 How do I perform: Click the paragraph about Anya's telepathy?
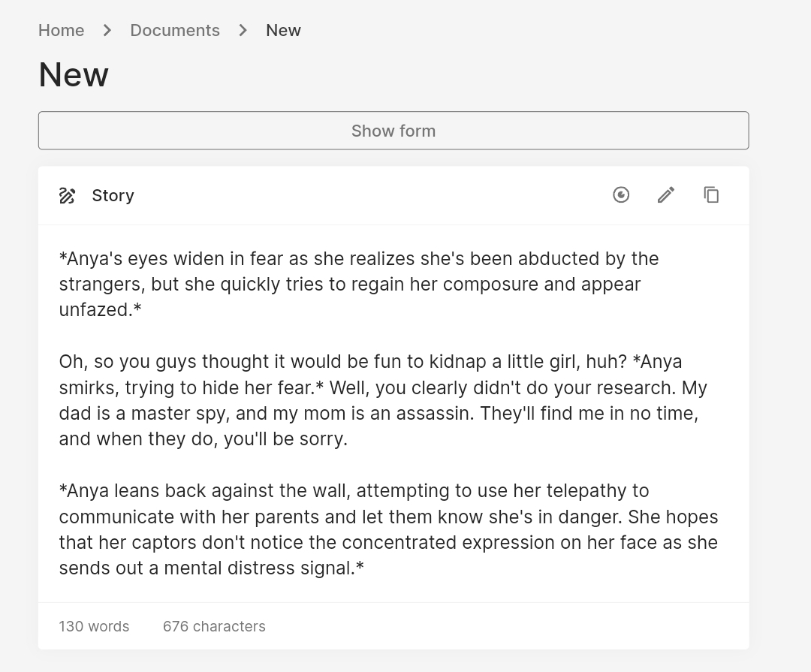click(388, 529)
